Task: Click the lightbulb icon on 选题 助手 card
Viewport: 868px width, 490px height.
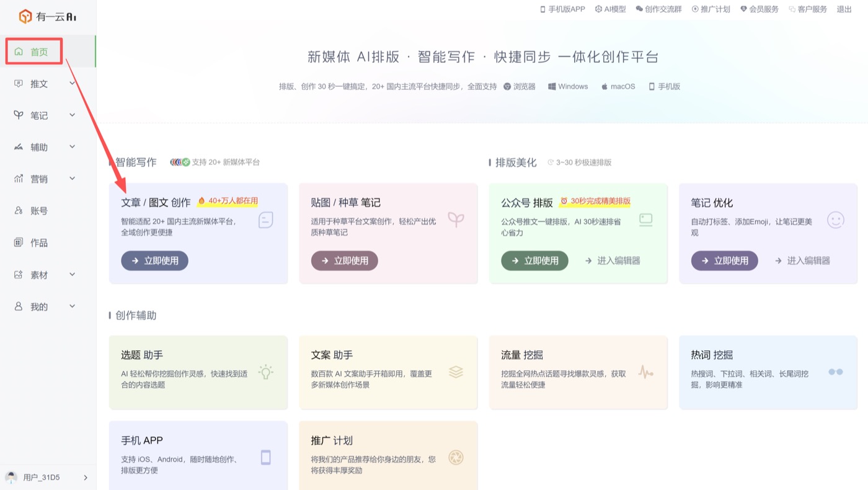Action: pyautogui.click(x=266, y=372)
